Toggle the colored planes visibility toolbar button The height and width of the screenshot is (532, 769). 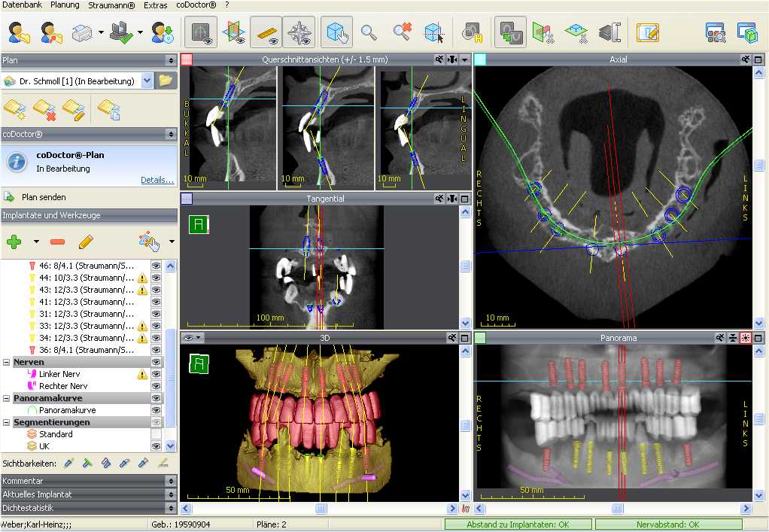233,32
